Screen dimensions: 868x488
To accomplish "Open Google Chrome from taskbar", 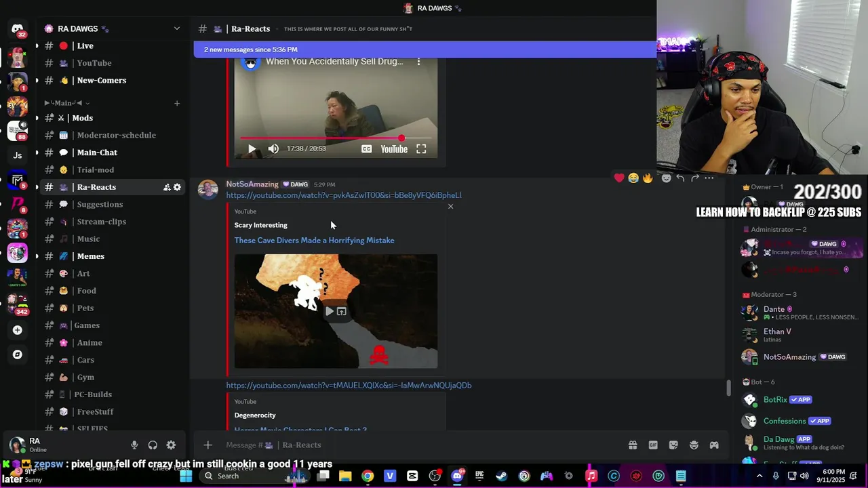I will pyautogui.click(x=368, y=476).
